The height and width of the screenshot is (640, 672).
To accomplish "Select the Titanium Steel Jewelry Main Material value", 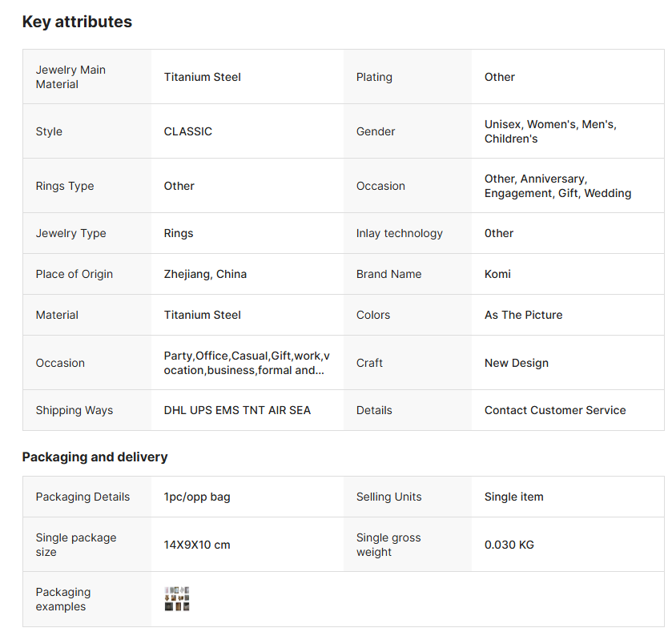I will (203, 77).
